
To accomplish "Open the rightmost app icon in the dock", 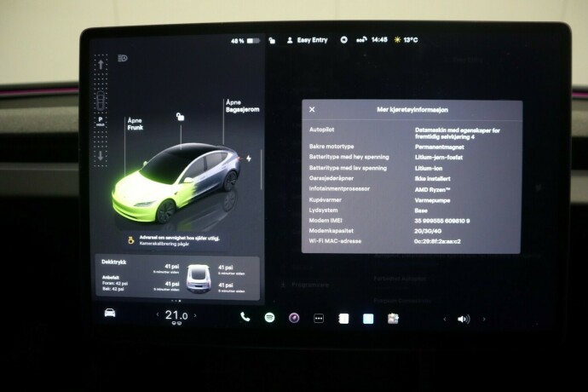I will click(393, 319).
